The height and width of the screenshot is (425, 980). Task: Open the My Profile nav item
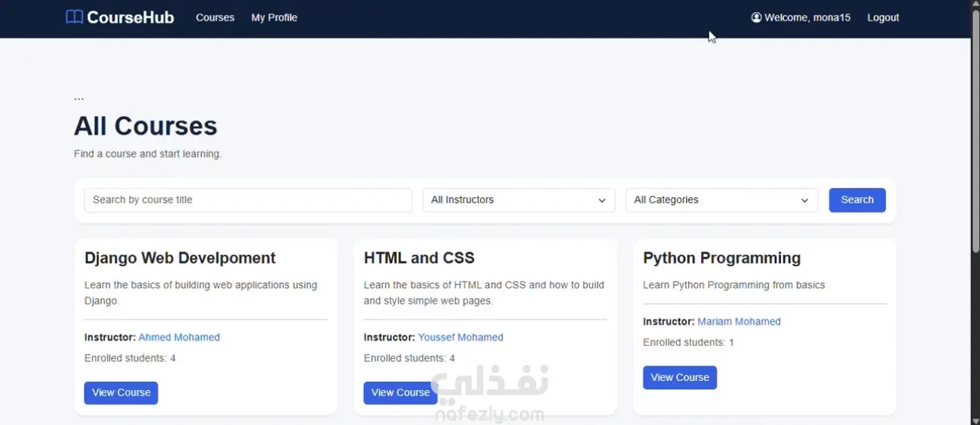274,17
